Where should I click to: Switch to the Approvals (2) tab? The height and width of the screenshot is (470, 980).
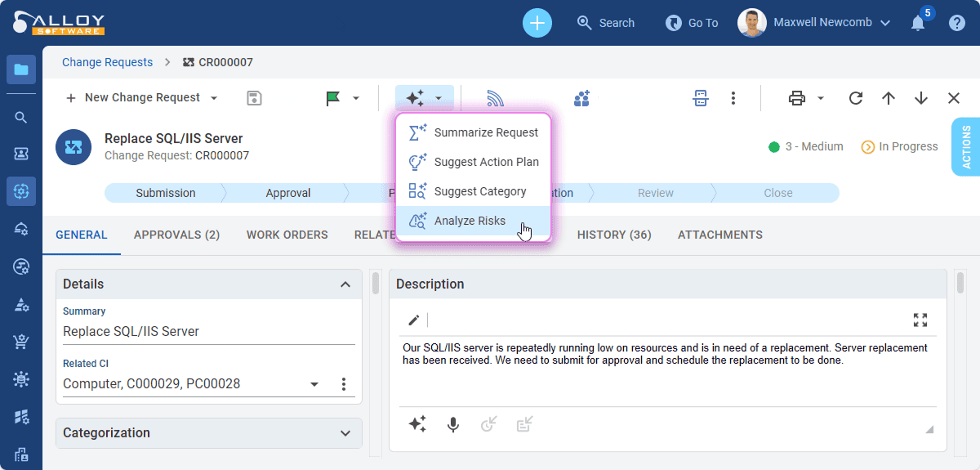click(x=176, y=235)
